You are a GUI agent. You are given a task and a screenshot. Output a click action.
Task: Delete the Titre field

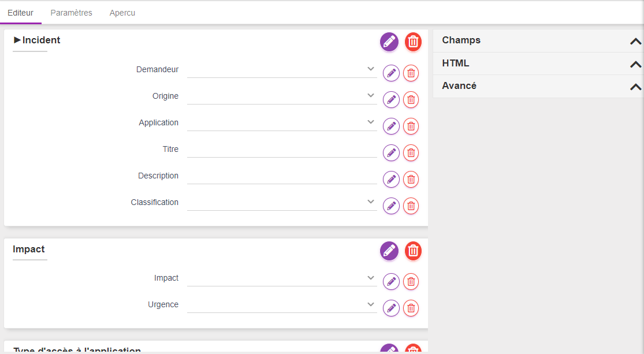pyautogui.click(x=411, y=153)
